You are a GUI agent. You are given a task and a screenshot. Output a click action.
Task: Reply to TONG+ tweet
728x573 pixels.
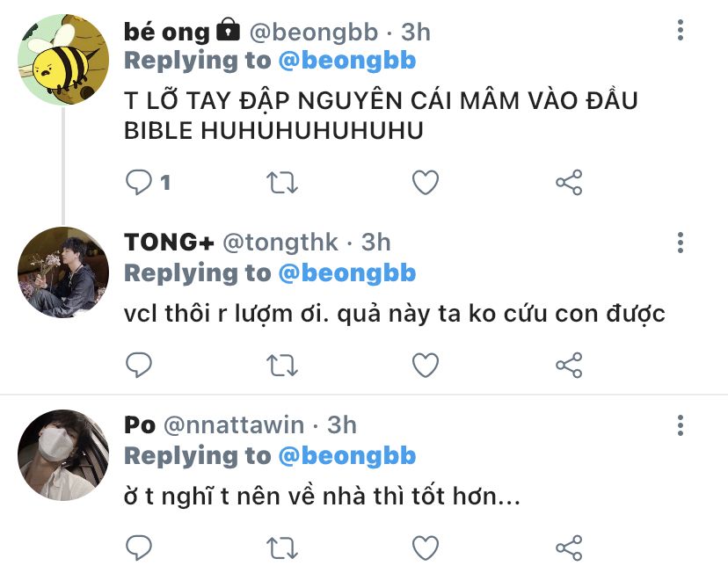pyautogui.click(x=139, y=364)
